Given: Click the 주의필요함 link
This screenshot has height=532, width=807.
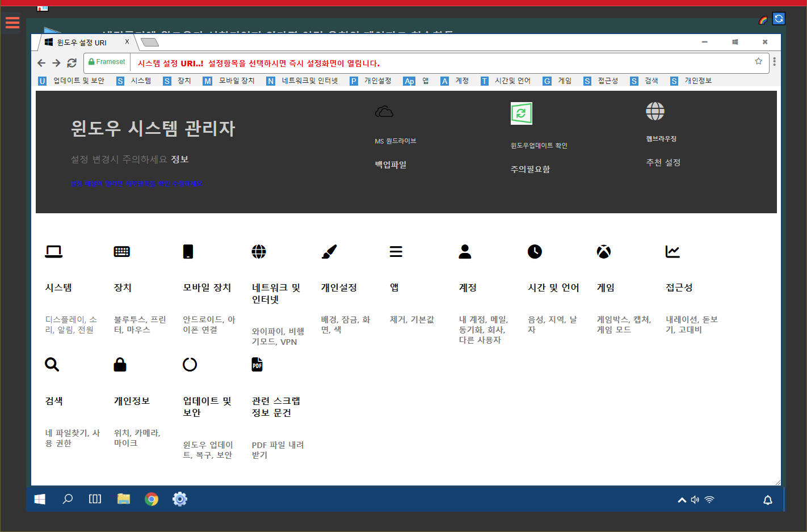Looking at the screenshot, I should point(530,169).
